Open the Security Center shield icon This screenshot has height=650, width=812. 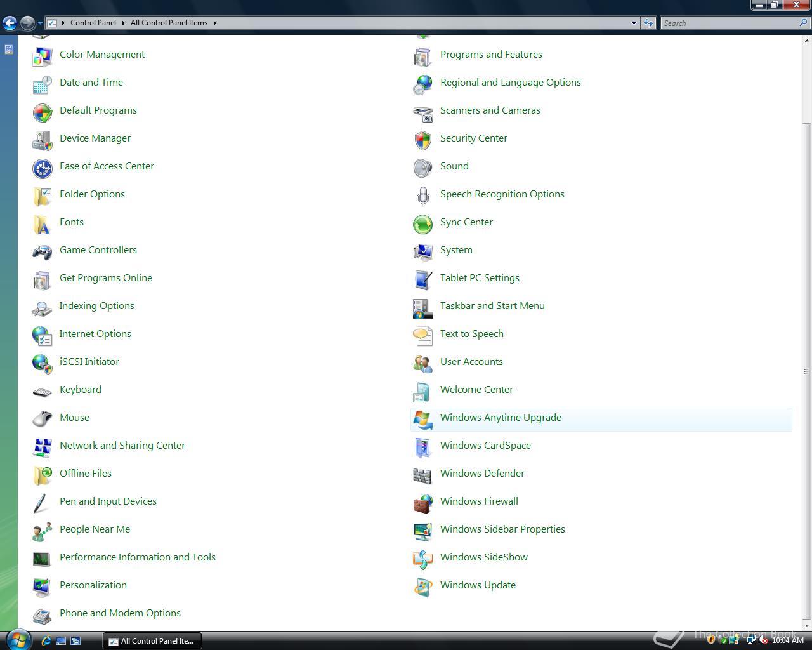pyautogui.click(x=422, y=140)
